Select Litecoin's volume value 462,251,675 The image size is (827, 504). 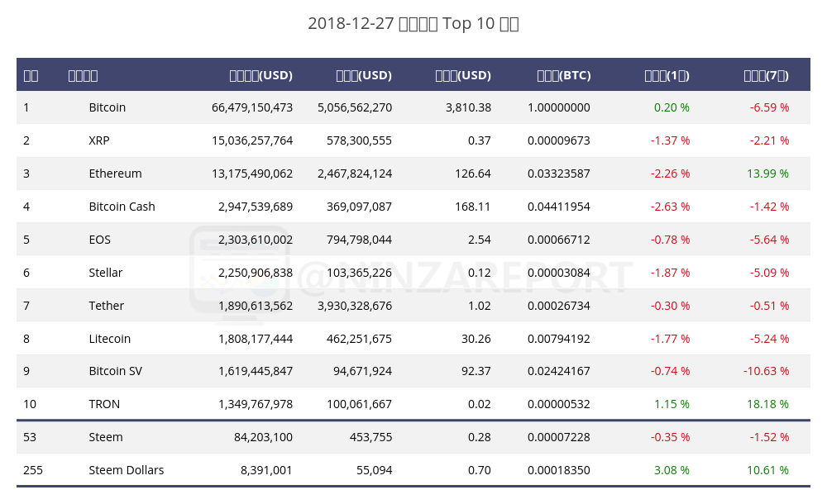(x=359, y=339)
